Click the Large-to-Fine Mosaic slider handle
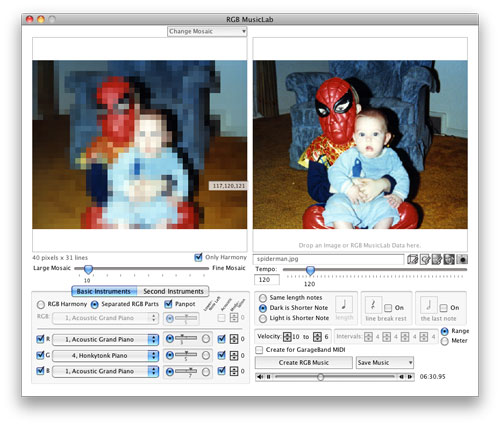This screenshot has width=500, height=426. click(88, 269)
